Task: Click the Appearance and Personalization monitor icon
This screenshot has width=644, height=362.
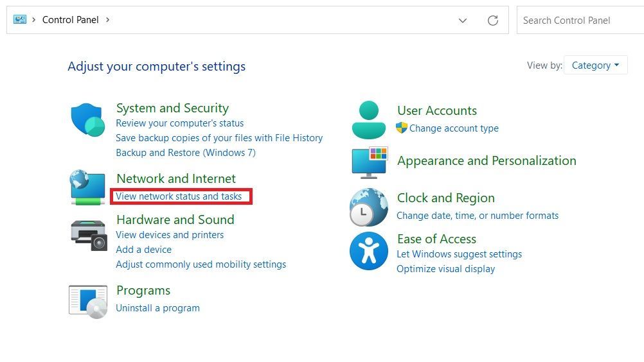Action: 369,162
